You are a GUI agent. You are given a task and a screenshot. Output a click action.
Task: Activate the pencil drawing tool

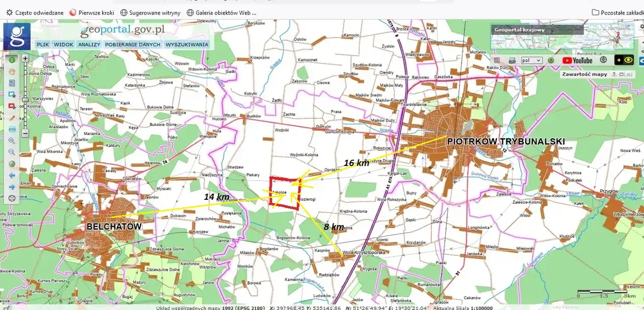[12, 118]
